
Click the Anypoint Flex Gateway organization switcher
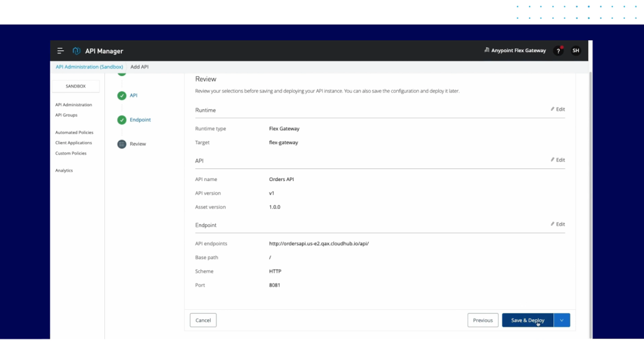515,51
